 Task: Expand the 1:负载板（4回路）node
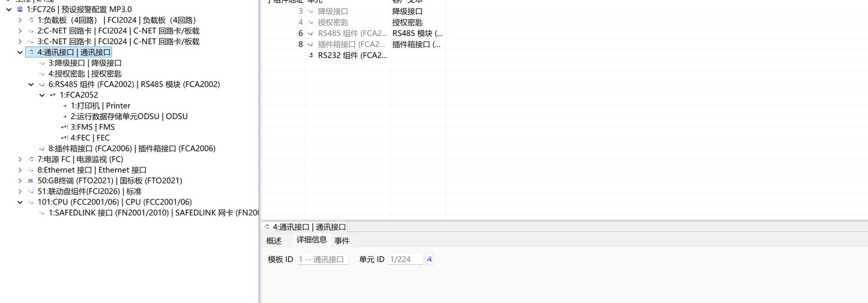20,20
